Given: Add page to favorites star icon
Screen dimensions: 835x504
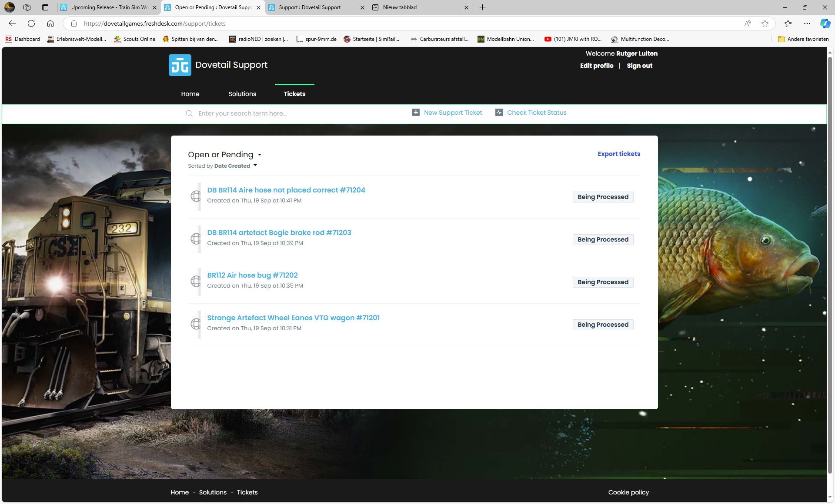Looking at the screenshot, I should pos(765,23).
